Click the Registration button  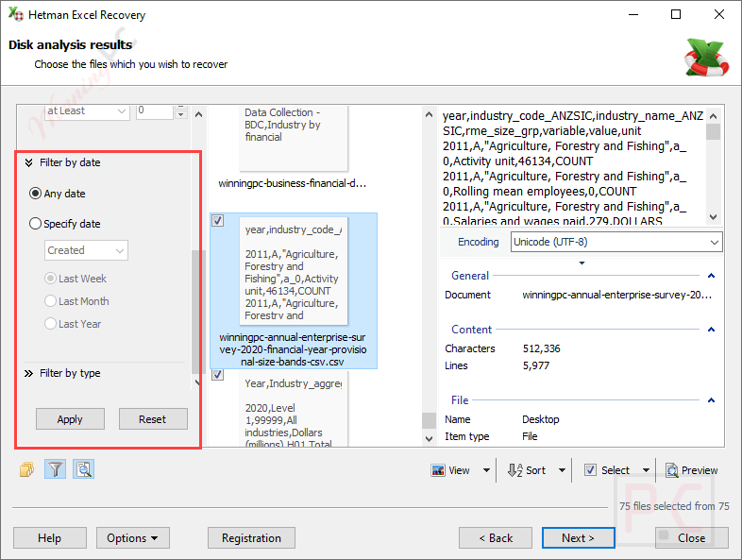pyautogui.click(x=251, y=537)
